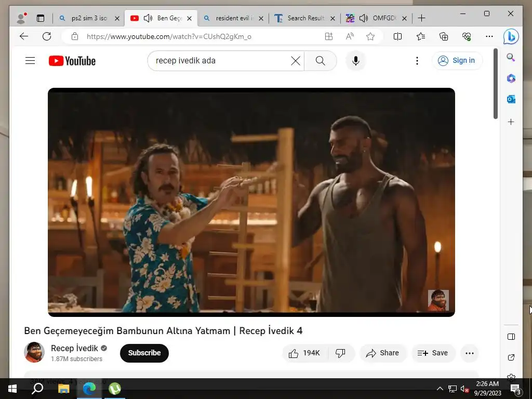The image size is (532, 399).
Task: Show hidden system tray icons
Action: [x=440, y=389]
